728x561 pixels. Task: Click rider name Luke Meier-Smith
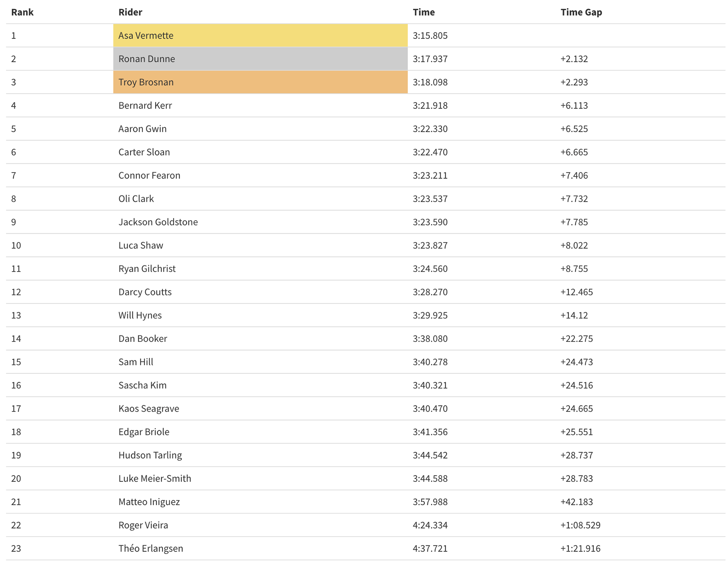tap(155, 478)
